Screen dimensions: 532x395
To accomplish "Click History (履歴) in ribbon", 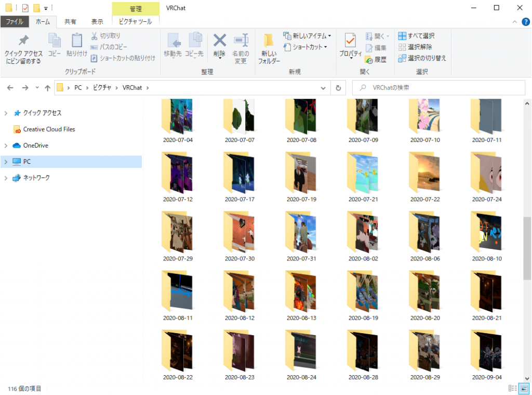I will tap(376, 60).
